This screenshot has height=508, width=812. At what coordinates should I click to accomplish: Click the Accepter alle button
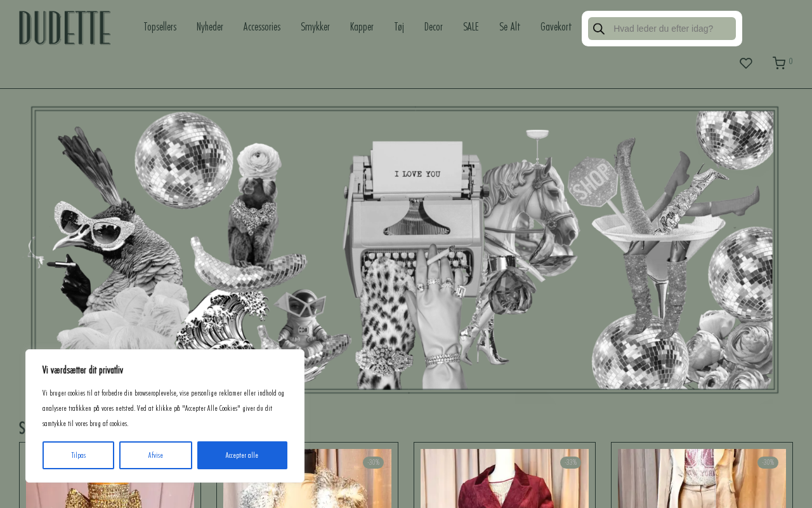click(242, 455)
